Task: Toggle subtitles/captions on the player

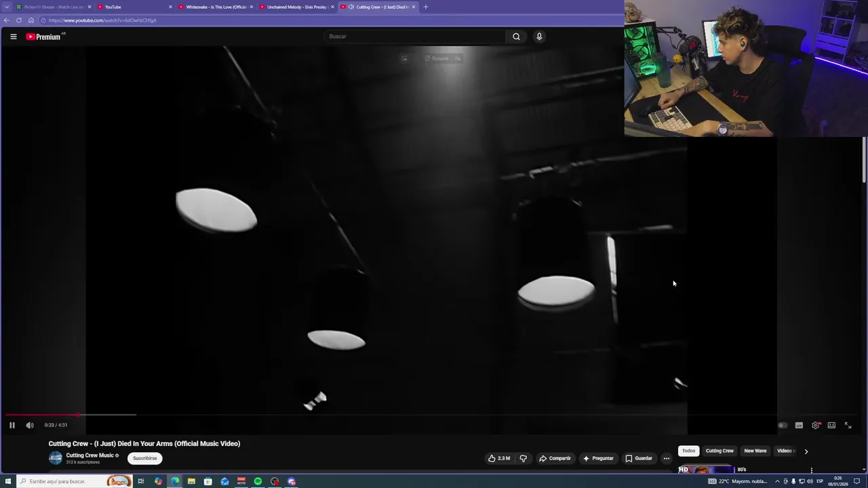Action: point(799,425)
